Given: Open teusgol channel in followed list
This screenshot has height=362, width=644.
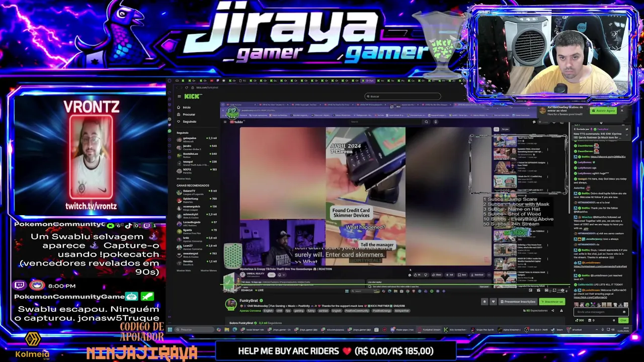Looking at the screenshot, I should pos(197,163).
